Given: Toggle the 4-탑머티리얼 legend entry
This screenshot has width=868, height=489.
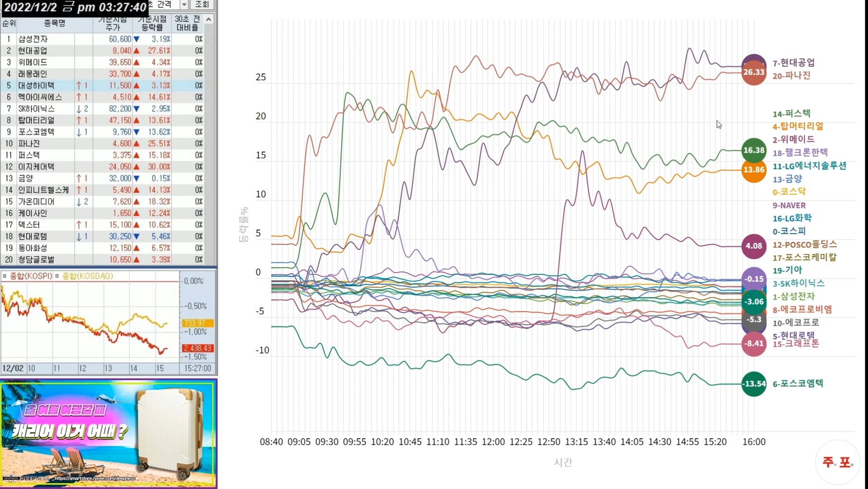Looking at the screenshot, I should coord(798,126).
